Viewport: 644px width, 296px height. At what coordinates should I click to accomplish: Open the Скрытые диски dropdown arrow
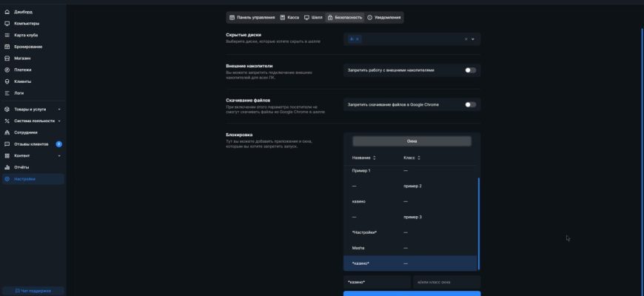coord(473,39)
